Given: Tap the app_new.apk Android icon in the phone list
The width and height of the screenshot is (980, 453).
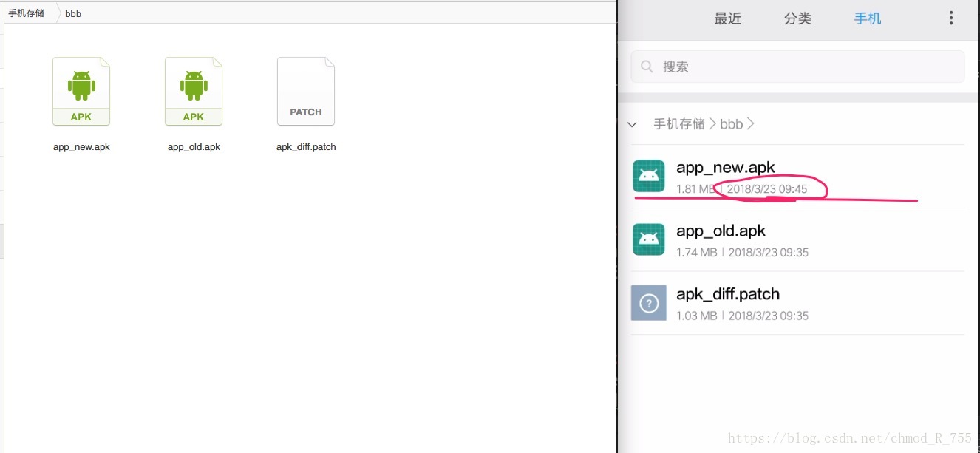Looking at the screenshot, I should pos(649,176).
